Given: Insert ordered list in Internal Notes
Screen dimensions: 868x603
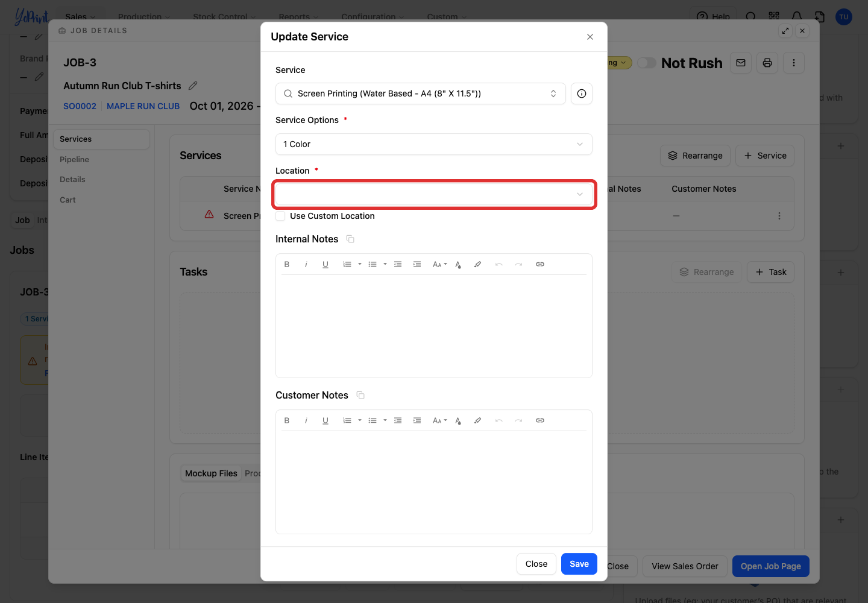Looking at the screenshot, I should point(347,264).
